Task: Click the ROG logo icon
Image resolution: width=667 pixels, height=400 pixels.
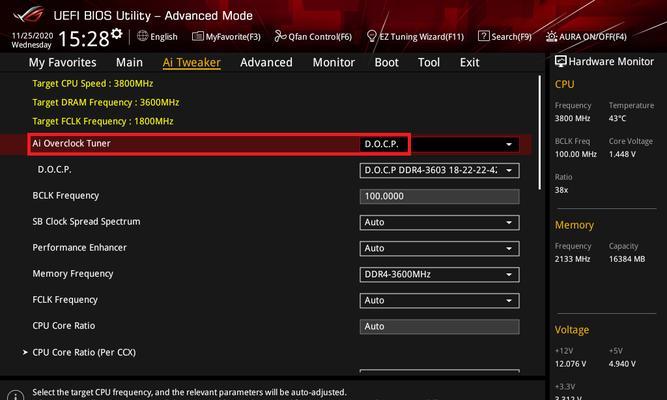Action: tap(29, 15)
